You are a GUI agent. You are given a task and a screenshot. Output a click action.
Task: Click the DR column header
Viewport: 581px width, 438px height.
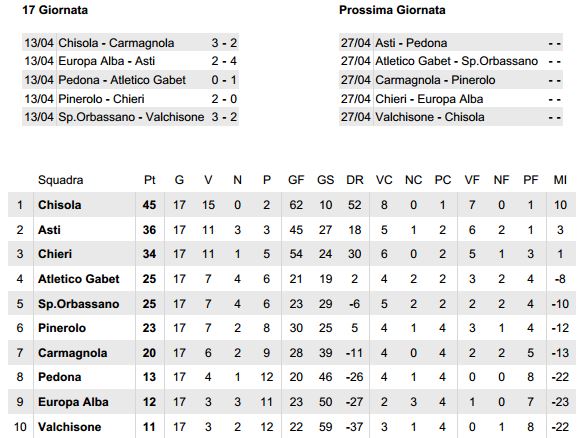(355, 180)
